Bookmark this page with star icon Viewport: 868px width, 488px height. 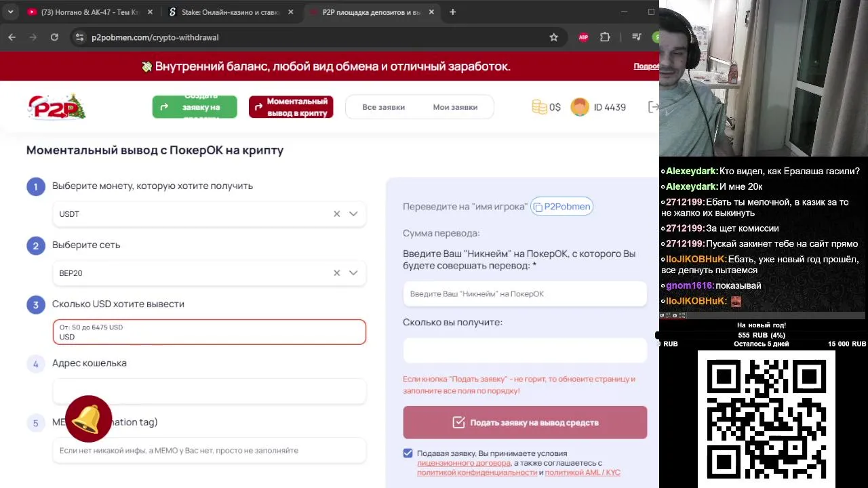tap(553, 37)
